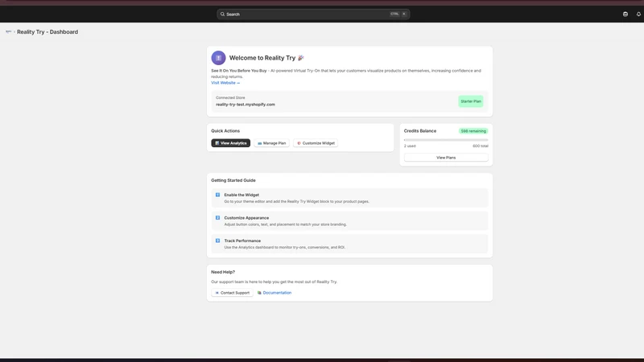Open the Documentation link
Image resolution: width=644 pixels, height=362 pixels.
point(277,293)
